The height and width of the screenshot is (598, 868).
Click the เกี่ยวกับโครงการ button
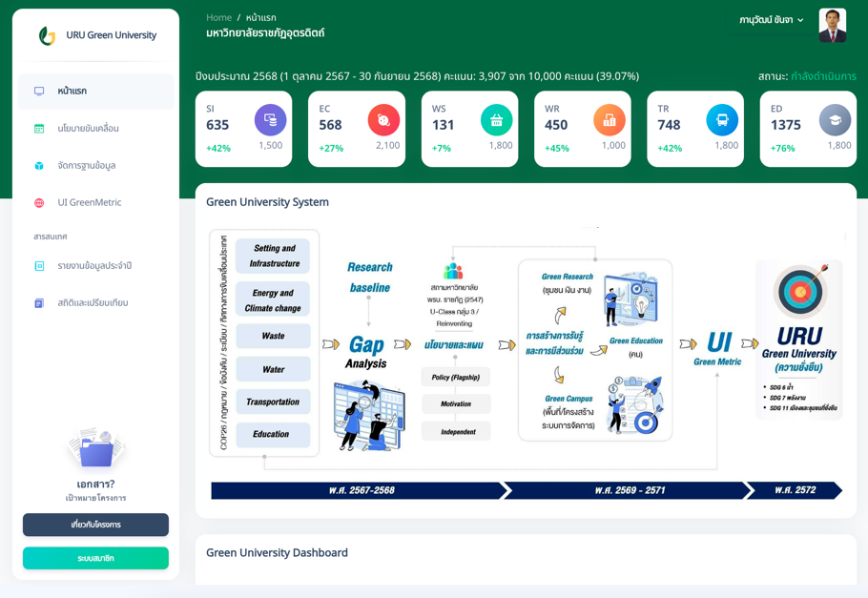pos(95,525)
